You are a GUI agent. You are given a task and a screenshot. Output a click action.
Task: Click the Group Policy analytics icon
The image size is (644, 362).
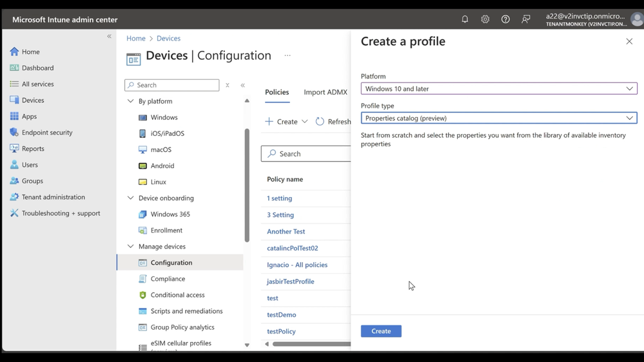[x=142, y=327]
